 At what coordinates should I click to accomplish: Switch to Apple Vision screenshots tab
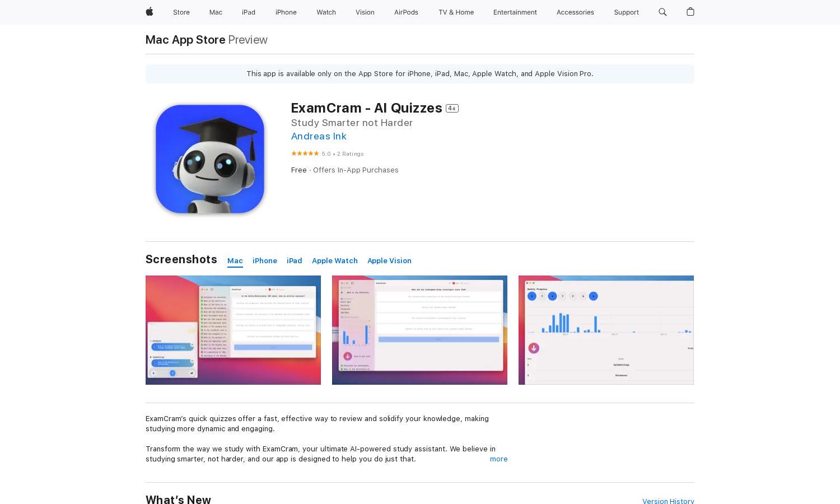pyautogui.click(x=389, y=261)
